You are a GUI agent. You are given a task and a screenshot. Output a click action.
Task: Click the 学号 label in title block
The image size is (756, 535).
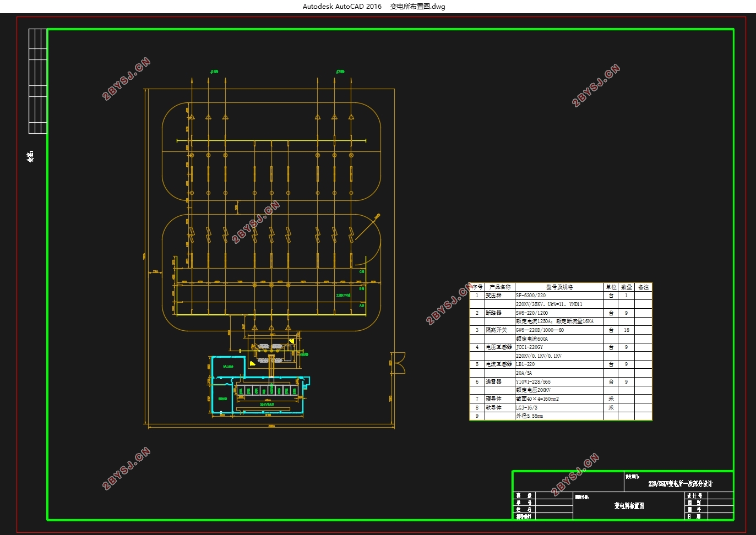click(524, 503)
